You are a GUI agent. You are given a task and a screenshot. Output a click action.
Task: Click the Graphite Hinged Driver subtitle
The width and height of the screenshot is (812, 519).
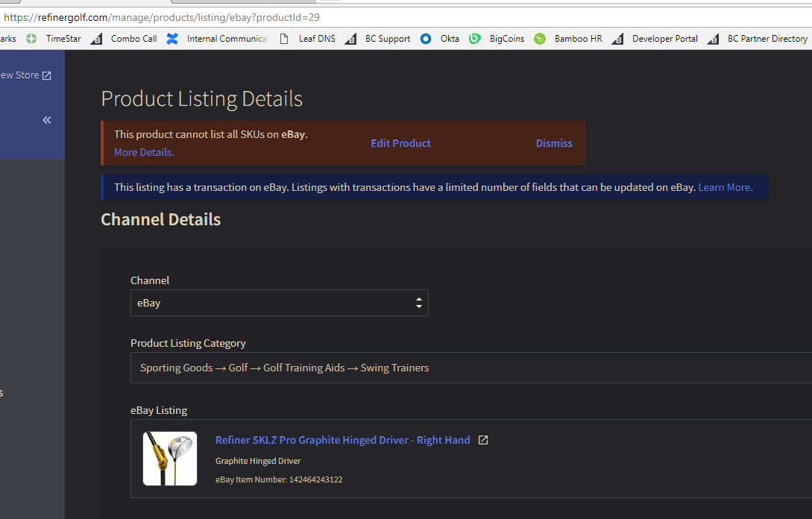click(258, 461)
